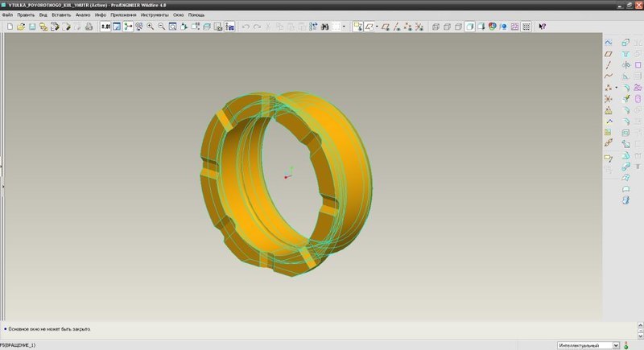This screenshot has width=644, height=350.
Task: Click the Zoom In magnifier icon
Action: pos(151,27)
